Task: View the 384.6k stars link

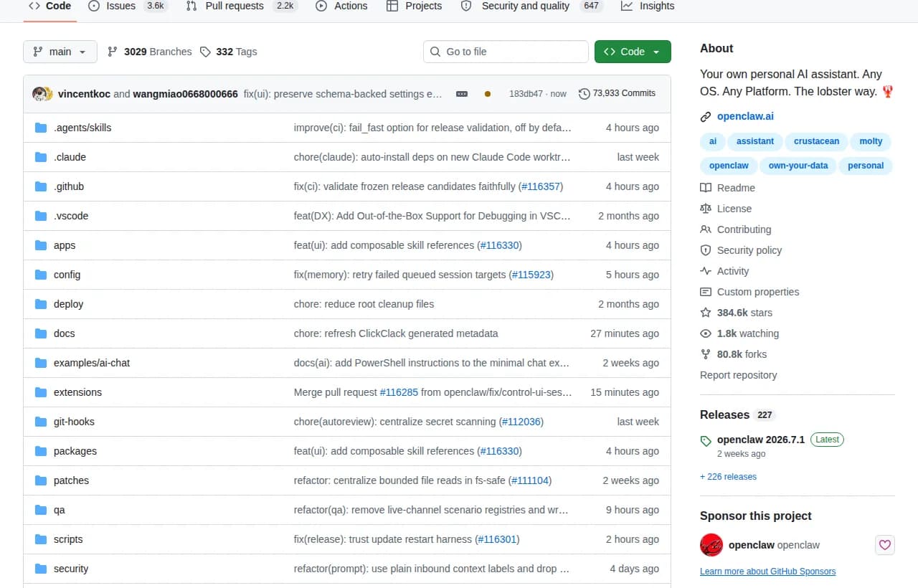Action: tap(737, 313)
